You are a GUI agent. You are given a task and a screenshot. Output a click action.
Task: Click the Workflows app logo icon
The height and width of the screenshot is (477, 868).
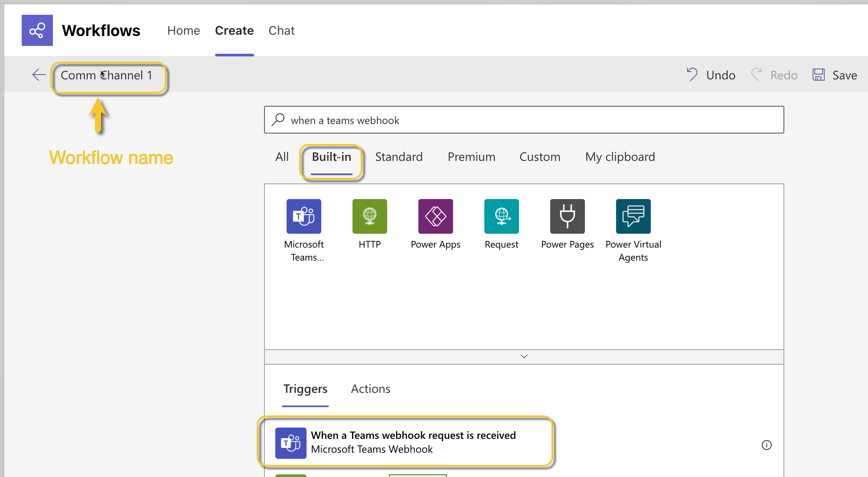(37, 30)
